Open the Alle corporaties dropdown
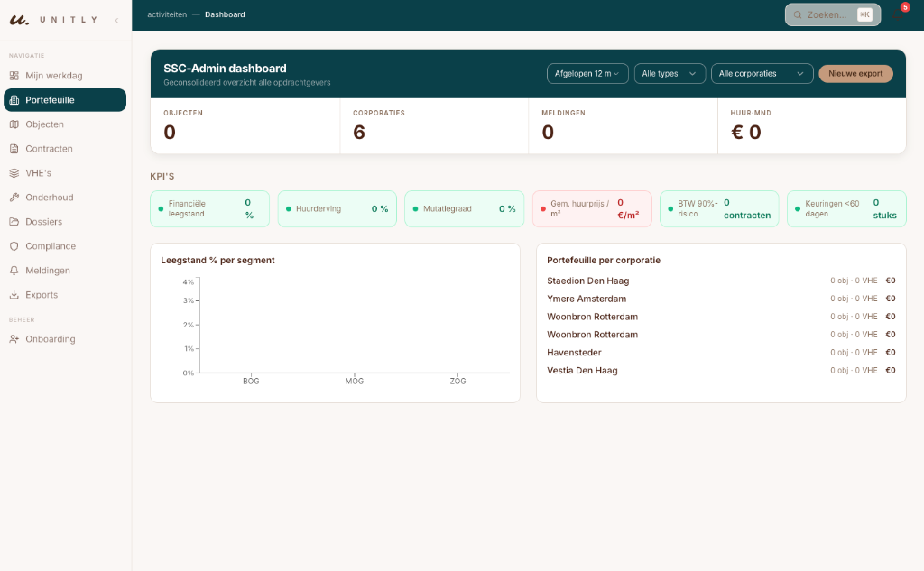The width and height of the screenshot is (924, 571). click(x=762, y=74)
